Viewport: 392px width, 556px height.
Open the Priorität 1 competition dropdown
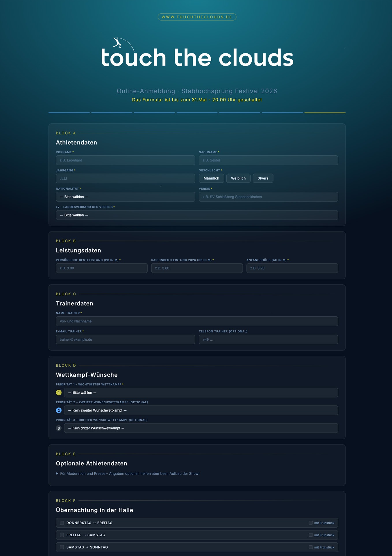point(201,393)
